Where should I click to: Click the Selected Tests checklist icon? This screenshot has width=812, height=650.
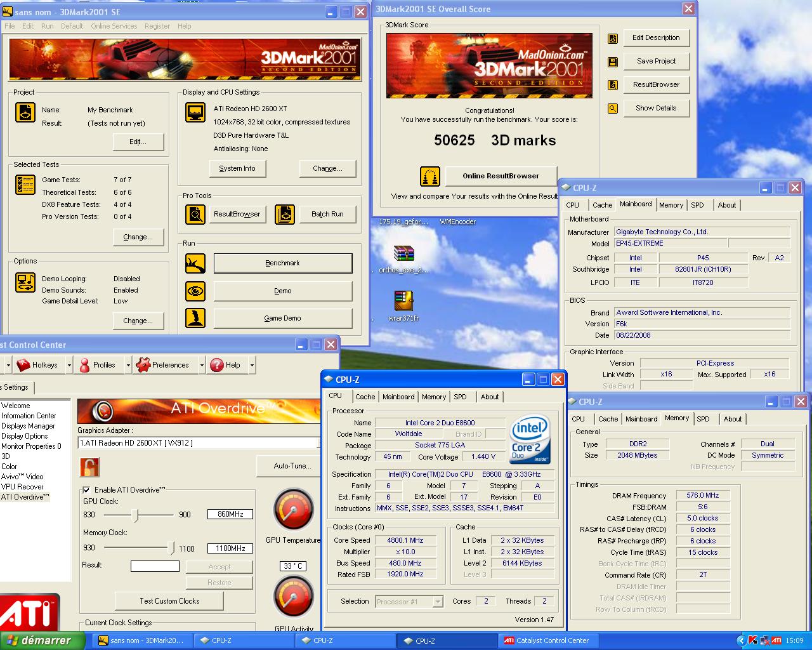(25, 185)
